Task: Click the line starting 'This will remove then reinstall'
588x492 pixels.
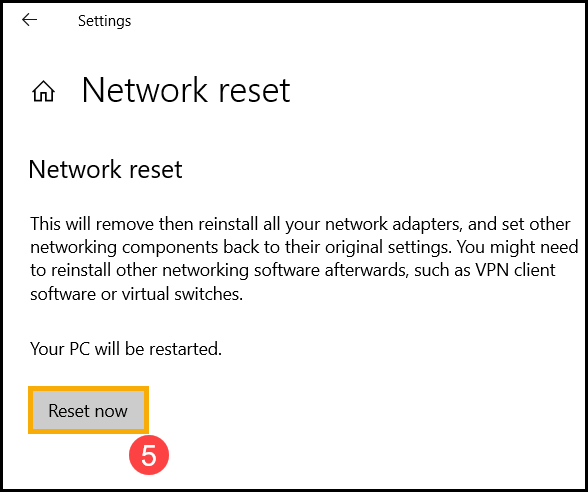Action: coord(300,224)
